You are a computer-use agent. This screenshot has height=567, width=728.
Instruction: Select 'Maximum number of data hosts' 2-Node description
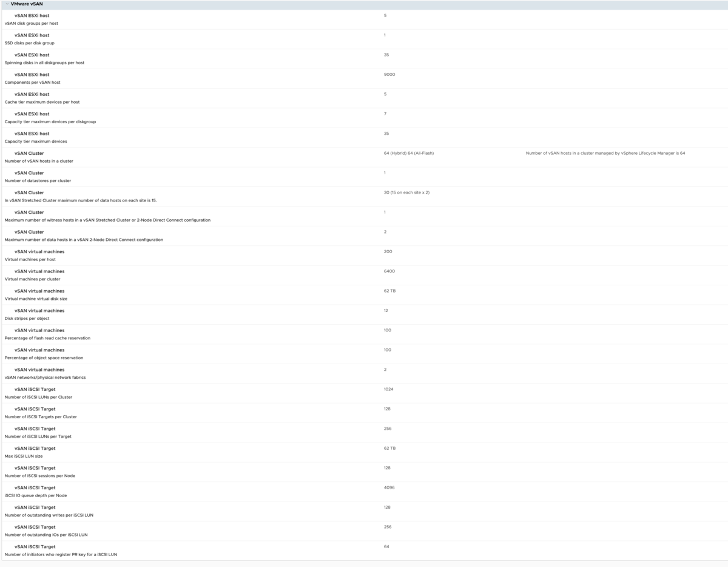(x=84, y=240)
